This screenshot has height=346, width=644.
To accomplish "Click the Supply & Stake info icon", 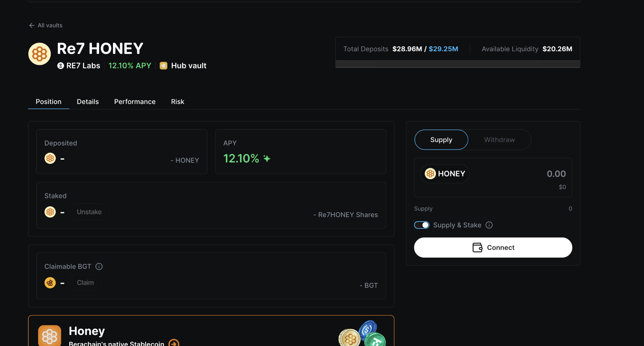I will pyautogui.click(x=489, y=225).
